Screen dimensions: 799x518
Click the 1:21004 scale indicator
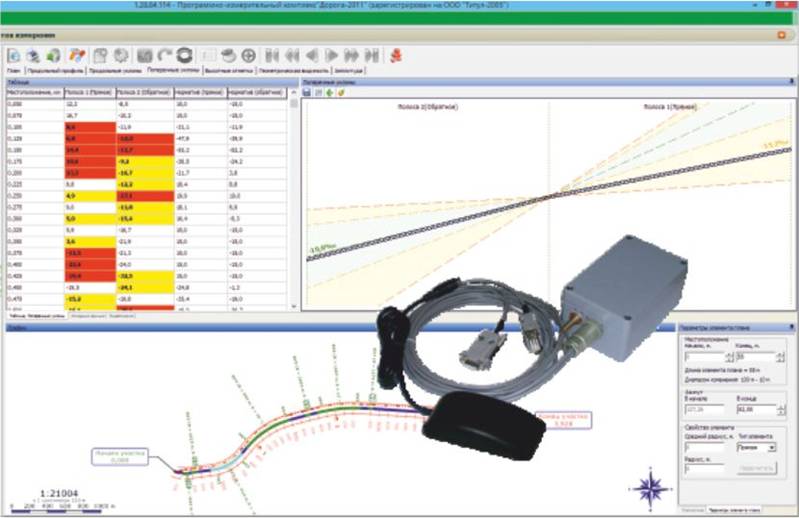tap(59, 493)
